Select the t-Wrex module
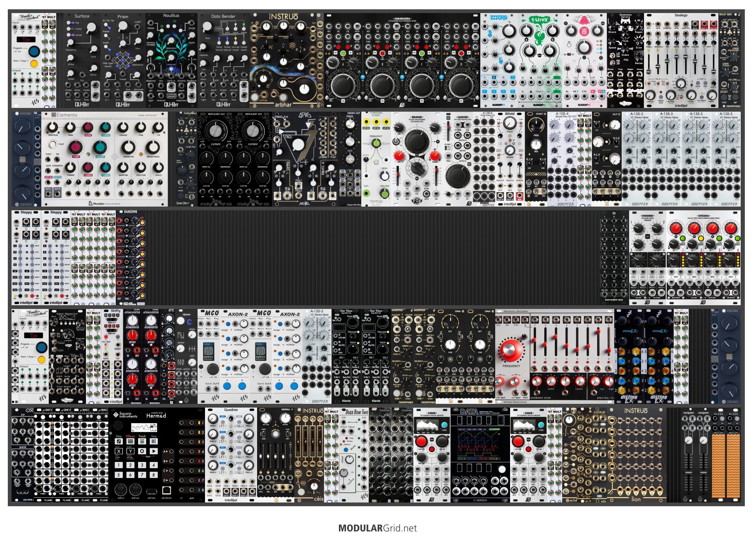Image resolution: width=756 pixels, height=536 pixels. (x=539, y=60)
